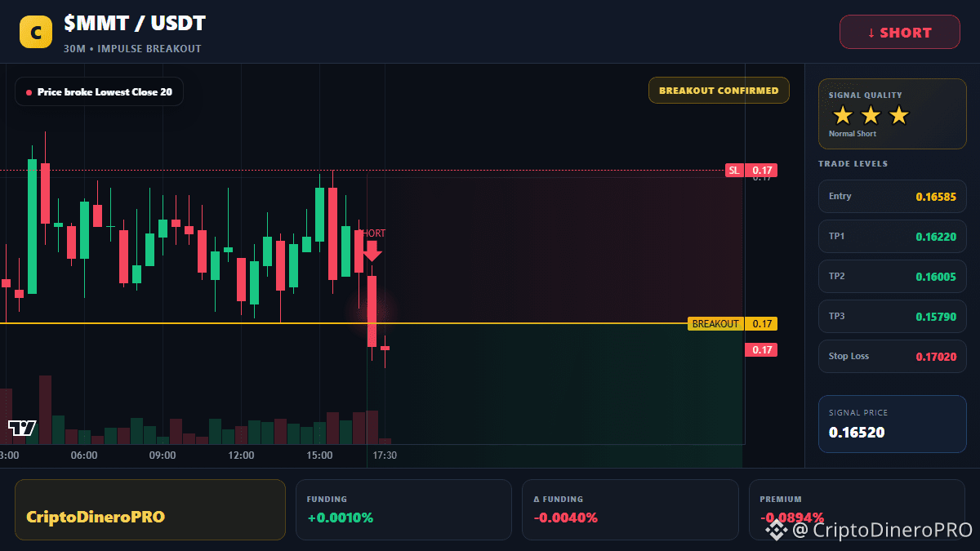Screen dimensions: 980x551
Task: Click the 06:00 time axis label
Action: click(x=84, y=455)
